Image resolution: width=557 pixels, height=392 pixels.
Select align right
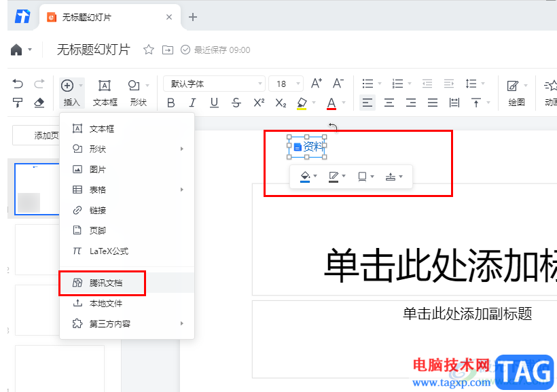click(x=411, y=103)
